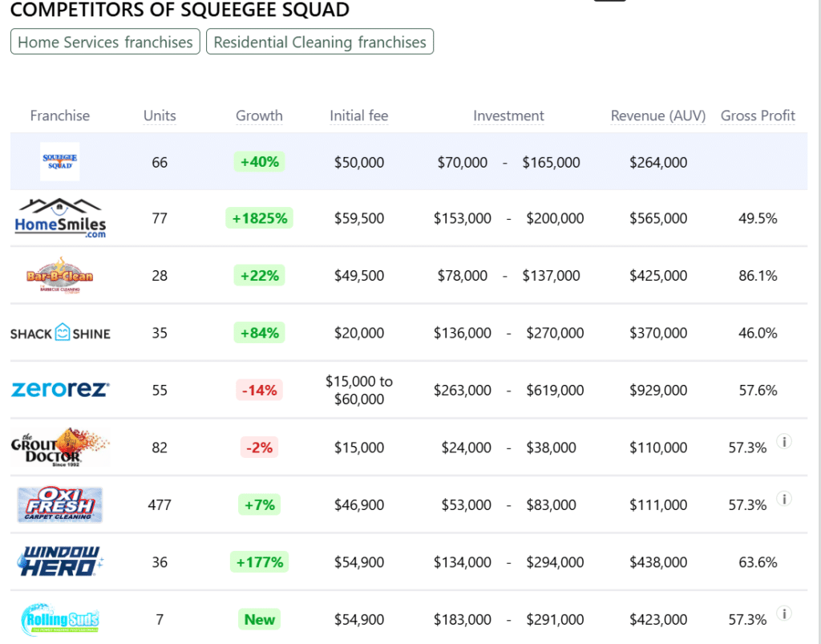The image size is (821, 644).
Task: Open the Shack Shine franchise logo
Action: [59, 333]
